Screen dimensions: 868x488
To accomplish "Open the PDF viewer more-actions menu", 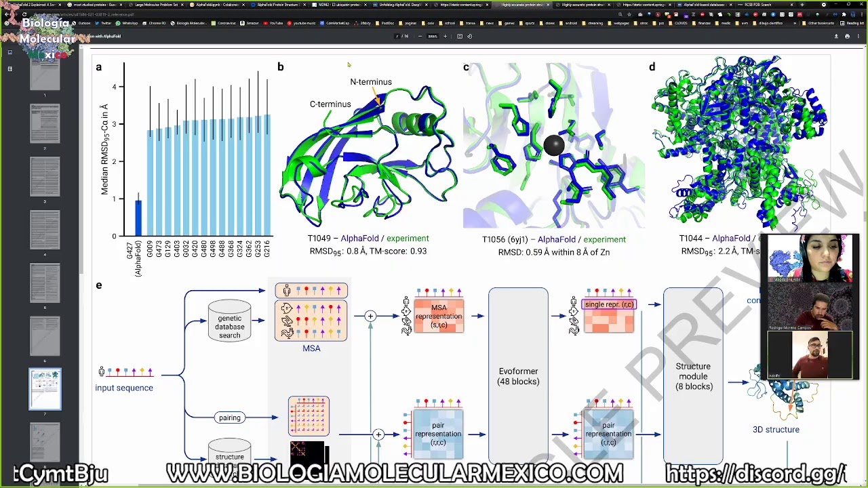I will pyautogui.click(x=858, y=36).
